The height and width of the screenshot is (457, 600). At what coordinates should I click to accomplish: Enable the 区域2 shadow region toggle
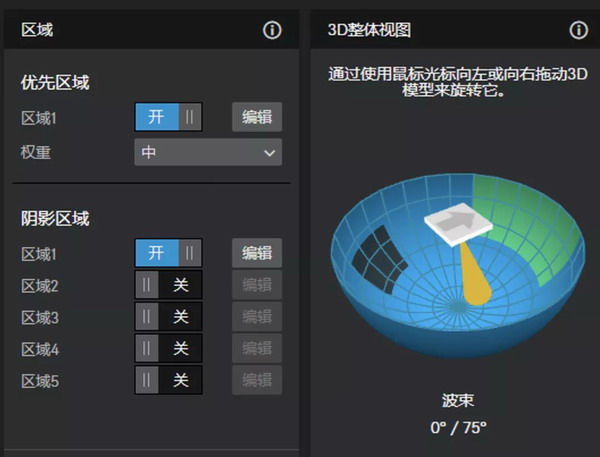168,285
